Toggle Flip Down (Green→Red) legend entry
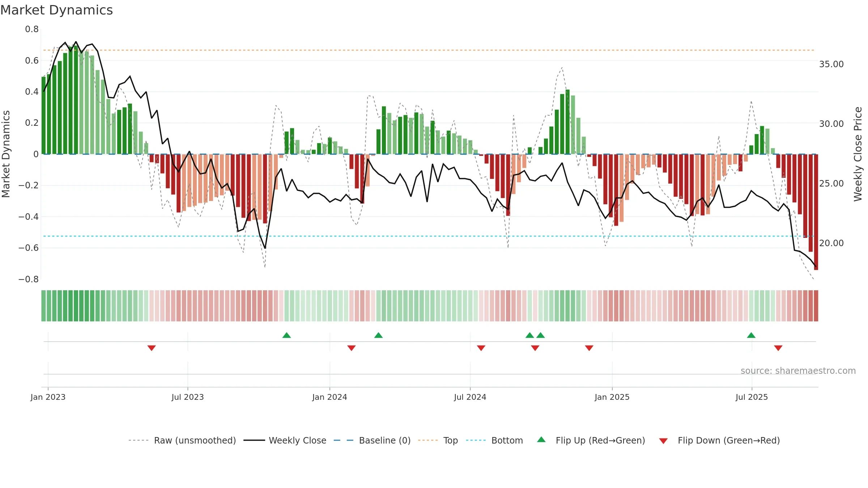Screen dimensions: 868x488 [x=719, y=440]
